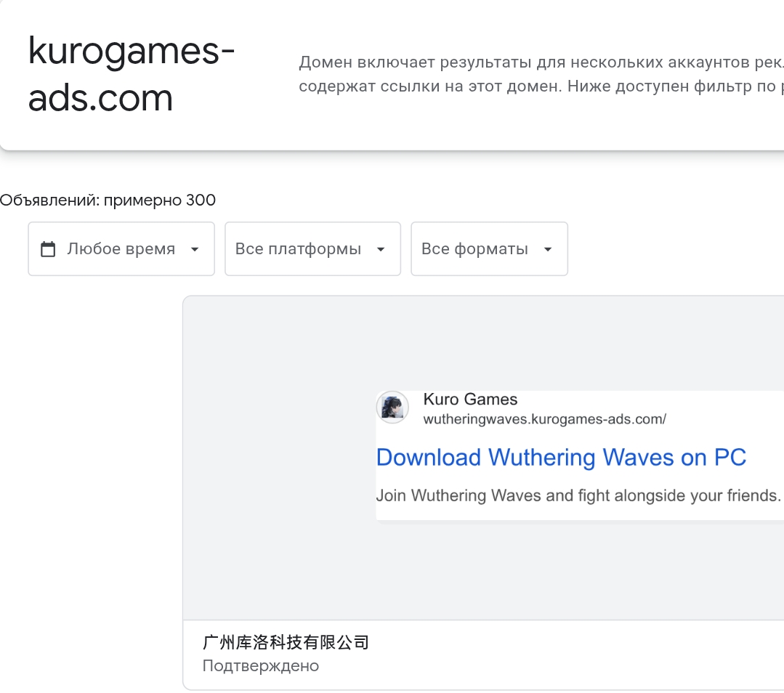Open the Любое время date filter dropdown

pyautogui.click(x=121, y=248)
